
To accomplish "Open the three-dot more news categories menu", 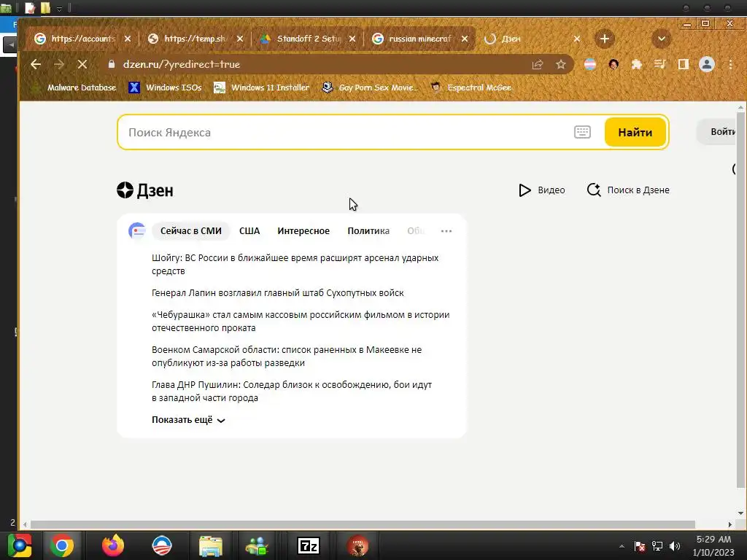I will point(446,231).
